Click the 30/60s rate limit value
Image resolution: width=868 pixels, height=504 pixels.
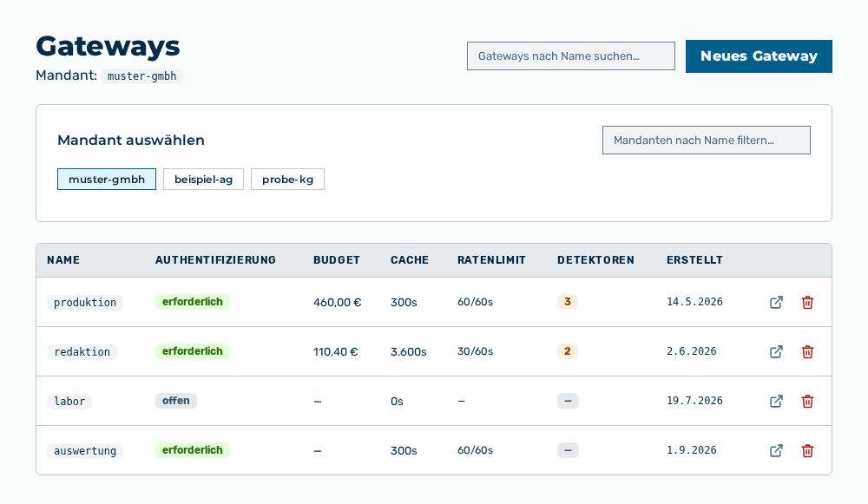[x=475, y=351]
